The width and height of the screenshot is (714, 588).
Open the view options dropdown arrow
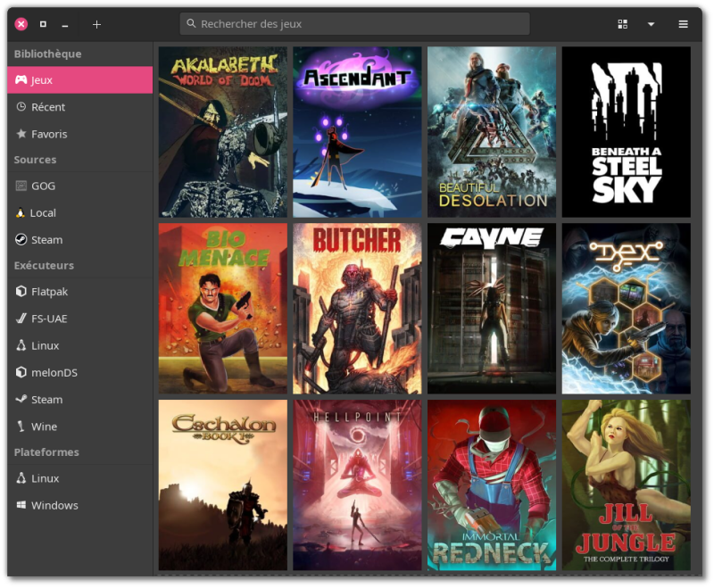pyautogui.click(x=651, y=24)
